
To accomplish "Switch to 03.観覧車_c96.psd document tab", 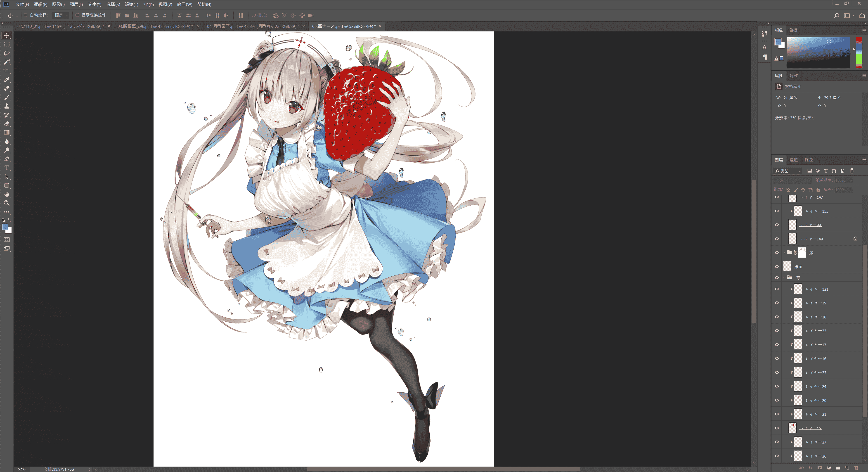I will [155, 26].
